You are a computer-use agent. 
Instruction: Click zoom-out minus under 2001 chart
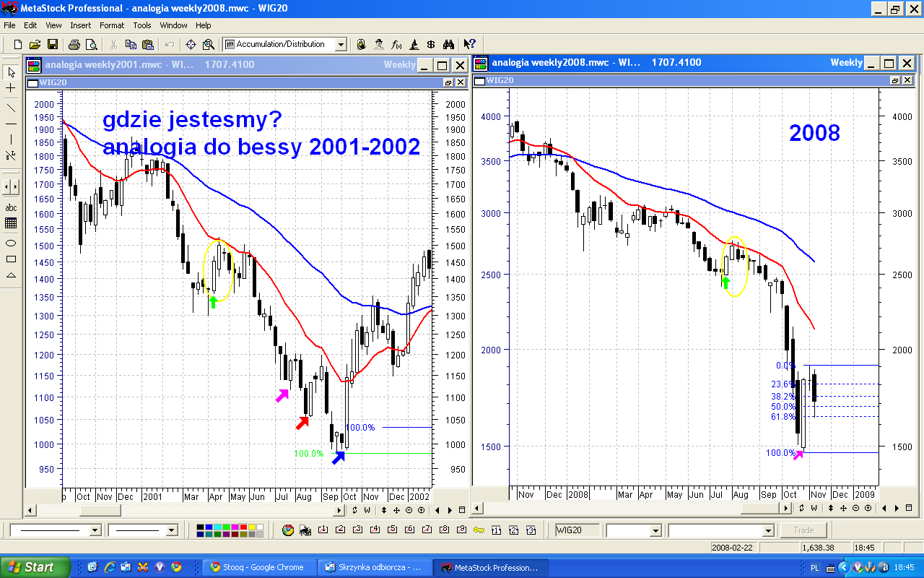[x=408, y=510]
